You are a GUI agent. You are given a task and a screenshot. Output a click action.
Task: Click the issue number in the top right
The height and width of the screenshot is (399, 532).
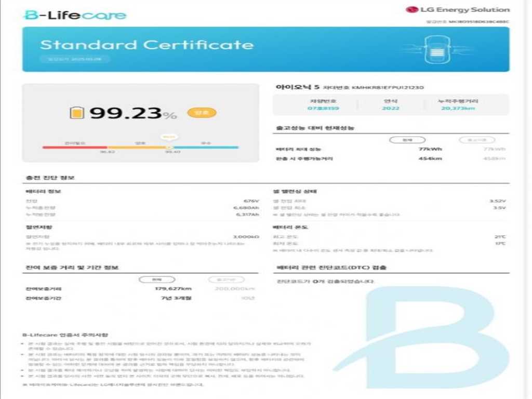(x=468, y=22)
